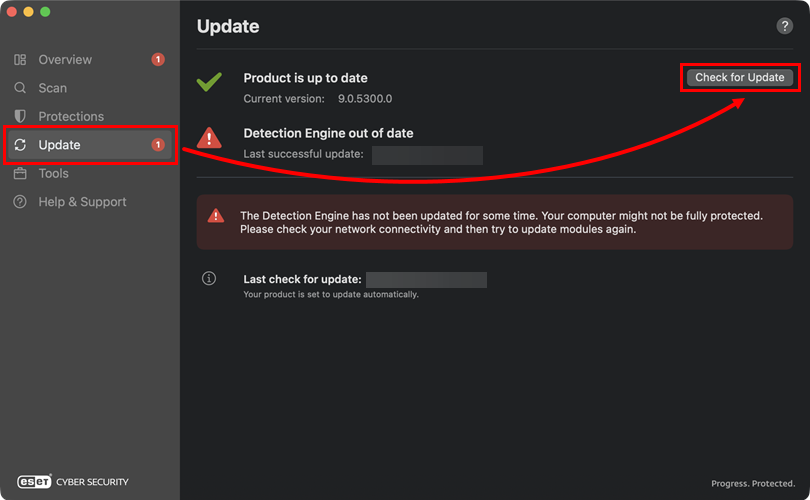Screen dimensions: 810x500
Task: Open the Overview section
Action: [65, 60]
